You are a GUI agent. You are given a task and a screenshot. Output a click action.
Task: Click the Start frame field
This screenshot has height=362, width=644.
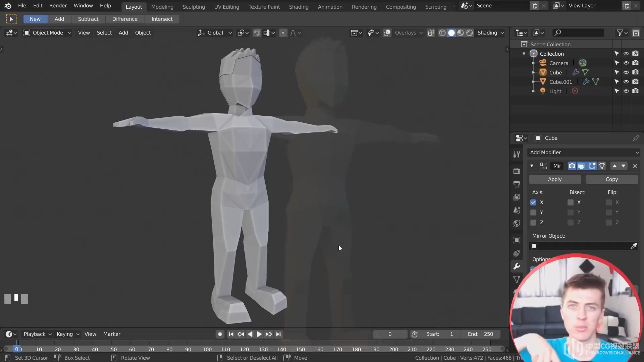(x=440, y=334)
